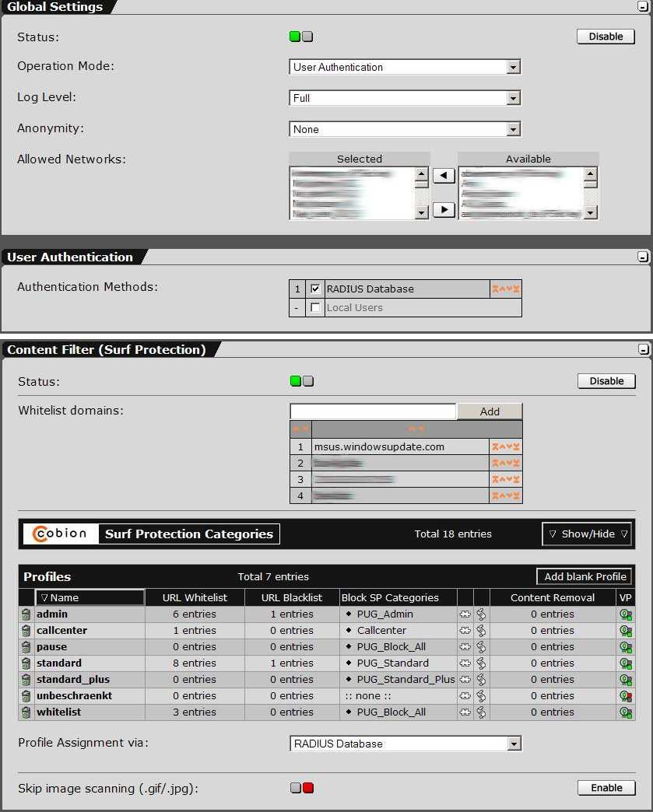Screen dimensions: 653x812
Task: Delete the whitelist profile via its trash icon
Action: (x=26, y=712)
